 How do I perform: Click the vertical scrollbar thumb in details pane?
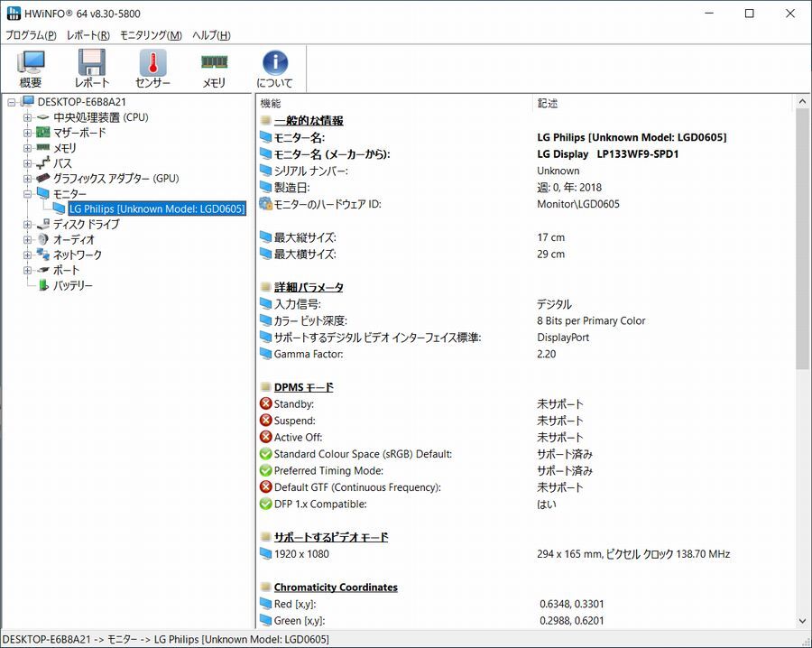tap(802, 239)
